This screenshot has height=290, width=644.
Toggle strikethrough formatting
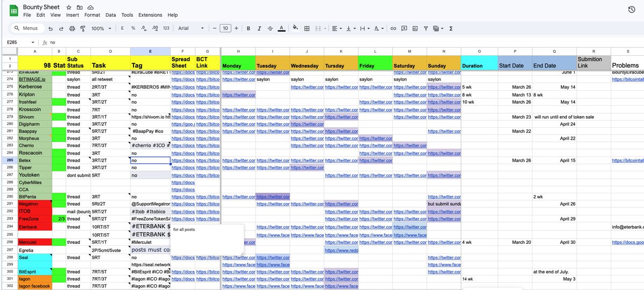(270, 28)
